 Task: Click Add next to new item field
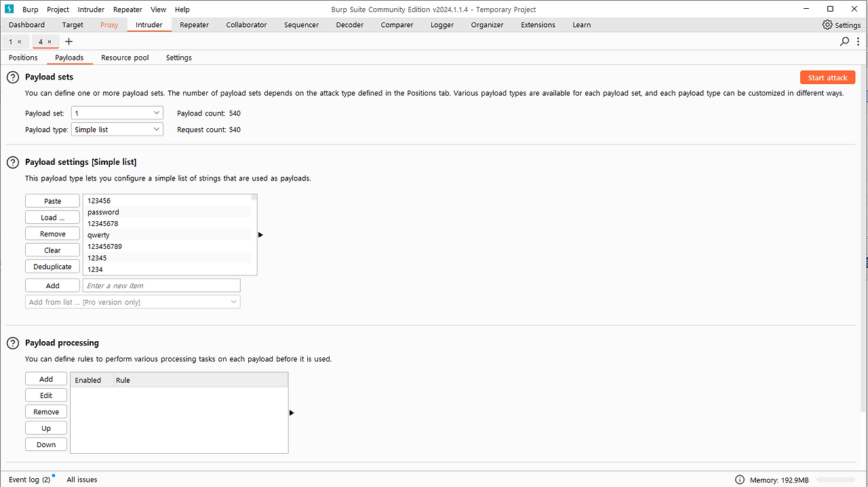(x=52, y=286)
